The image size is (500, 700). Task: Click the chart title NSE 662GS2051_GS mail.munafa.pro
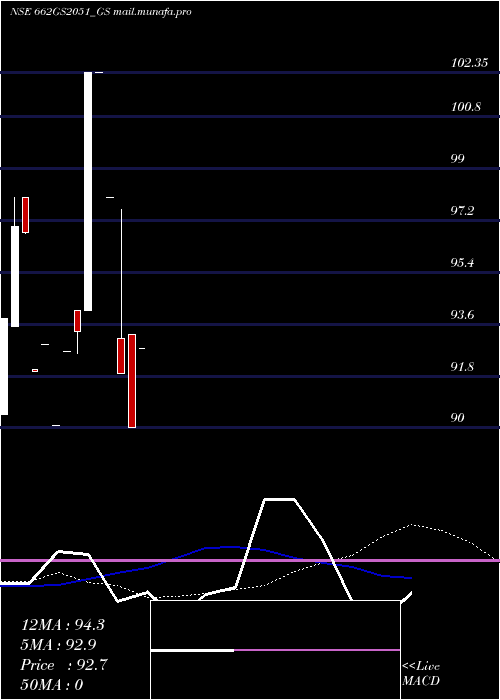[x=101, y=12]
